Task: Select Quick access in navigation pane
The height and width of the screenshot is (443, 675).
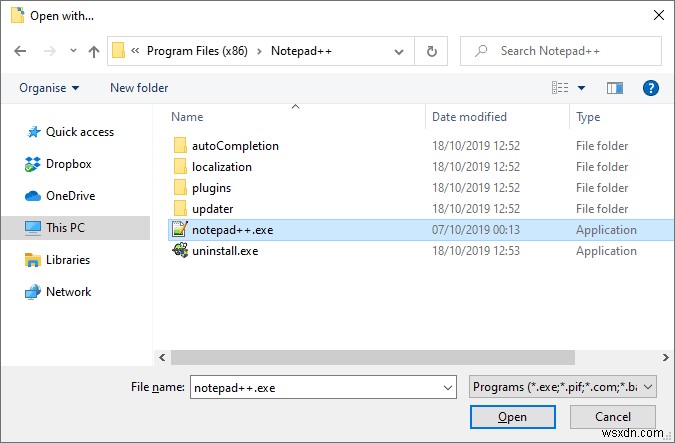Action: point(80,132)
